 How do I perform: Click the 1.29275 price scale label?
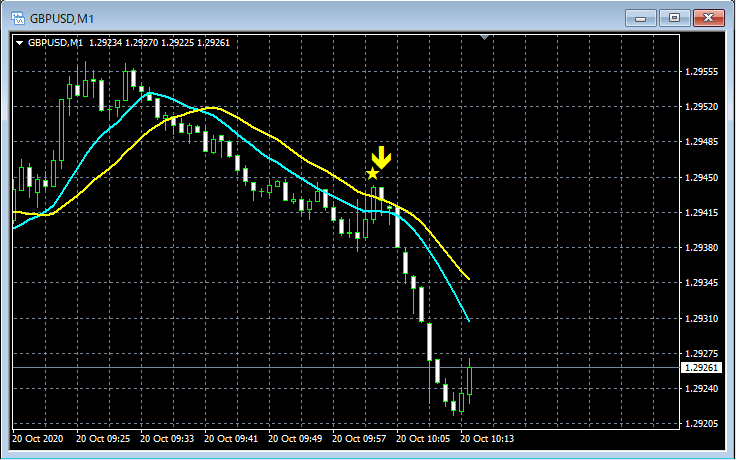(x=702, y=353)
